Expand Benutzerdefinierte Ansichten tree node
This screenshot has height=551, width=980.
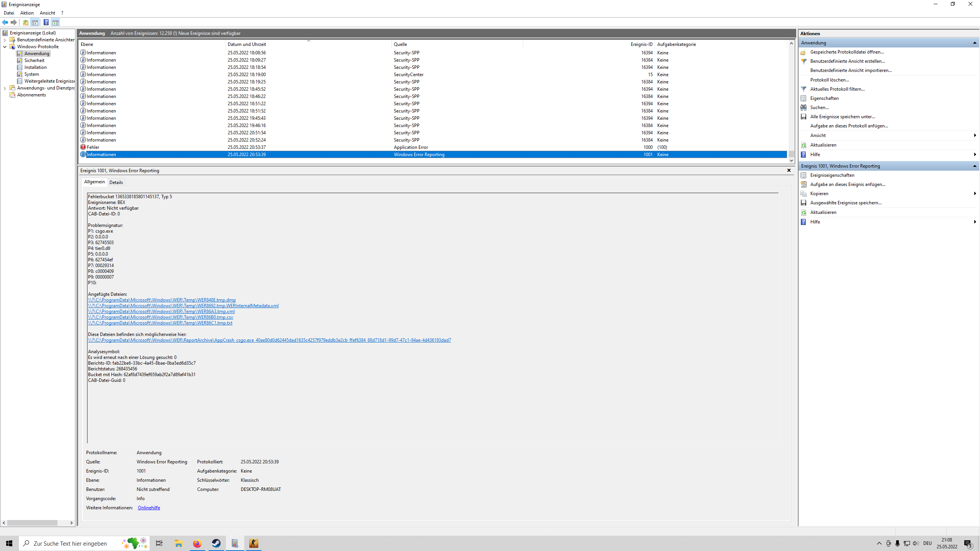coord(5,40)
